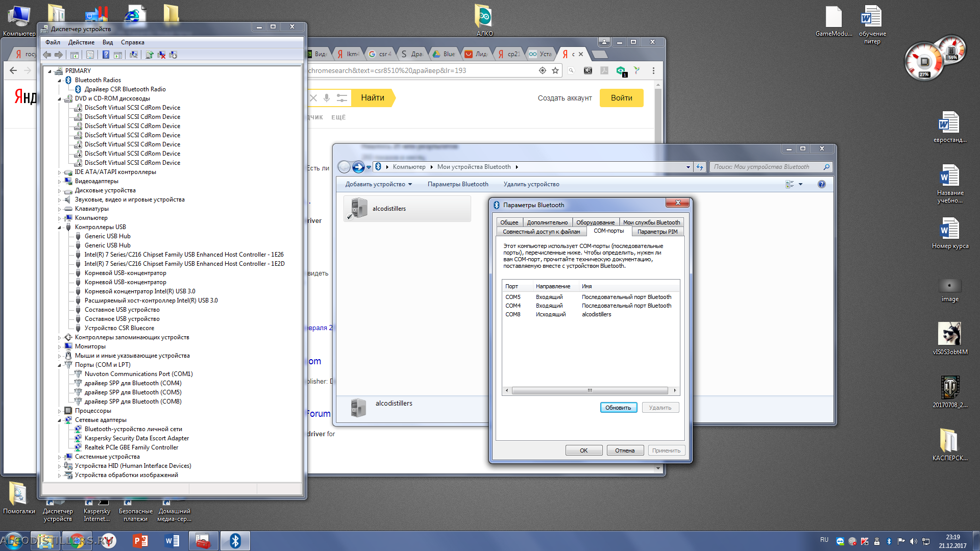Collapse the Bluetooth Radios node
The image size is (980, 551).
[59, 80]
